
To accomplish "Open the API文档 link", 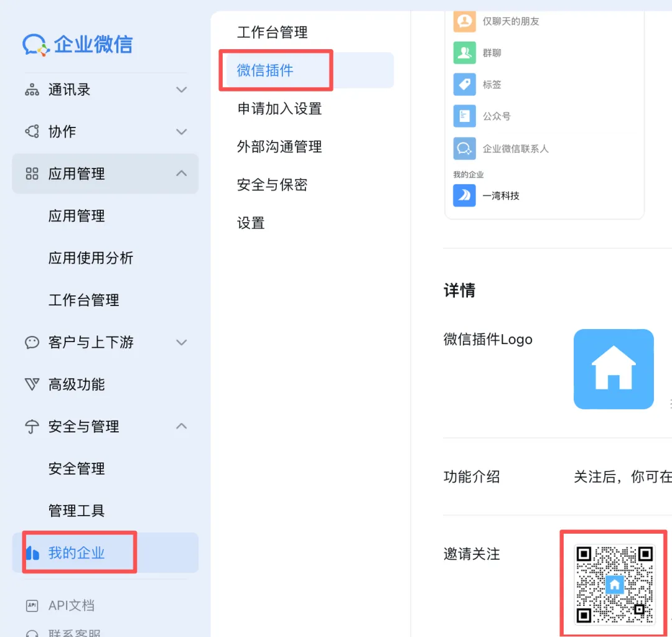I will point(72,606).
